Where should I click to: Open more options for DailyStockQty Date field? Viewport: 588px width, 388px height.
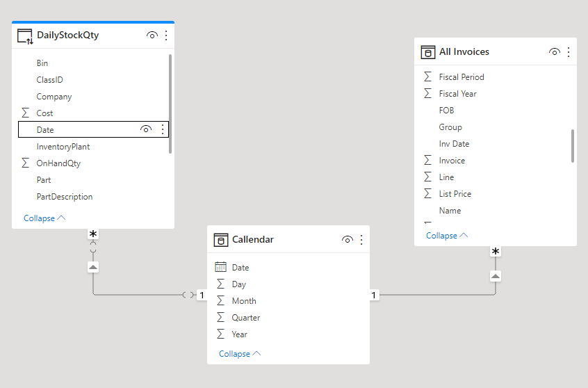click(163, 129)
